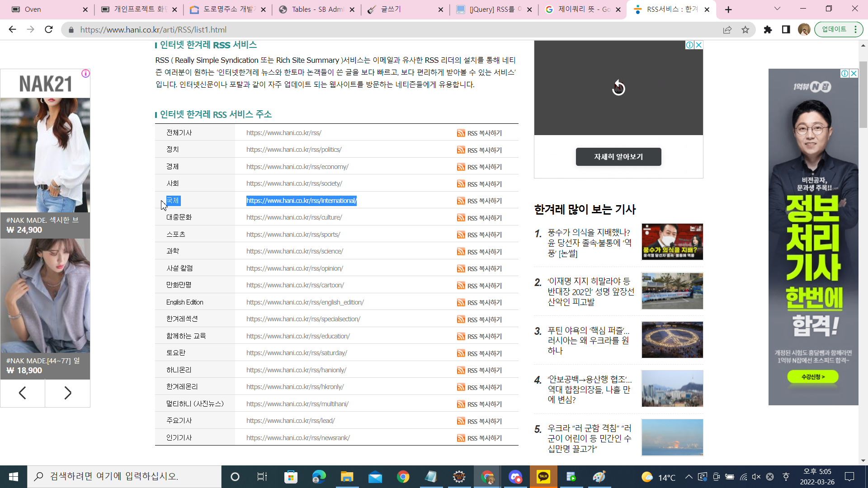868x488 pixels.
Task: Bookmark this page with the star icon
Action: point(745,30)
